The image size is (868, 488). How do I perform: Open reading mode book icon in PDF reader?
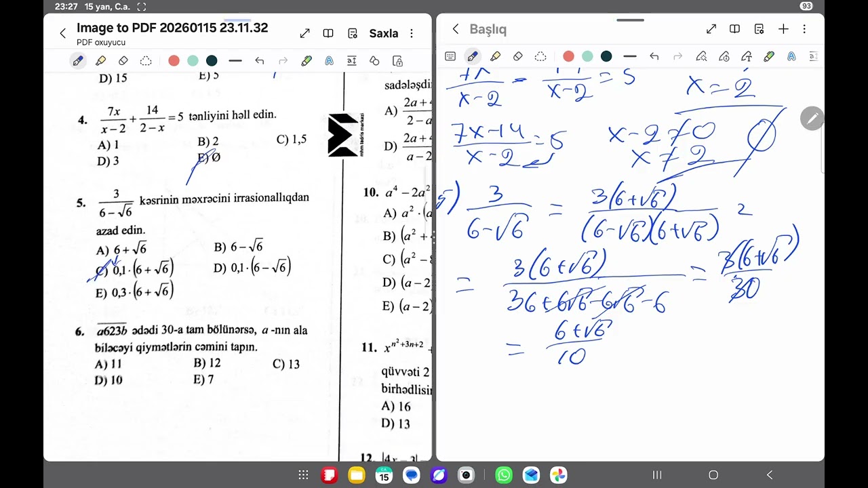328,33
